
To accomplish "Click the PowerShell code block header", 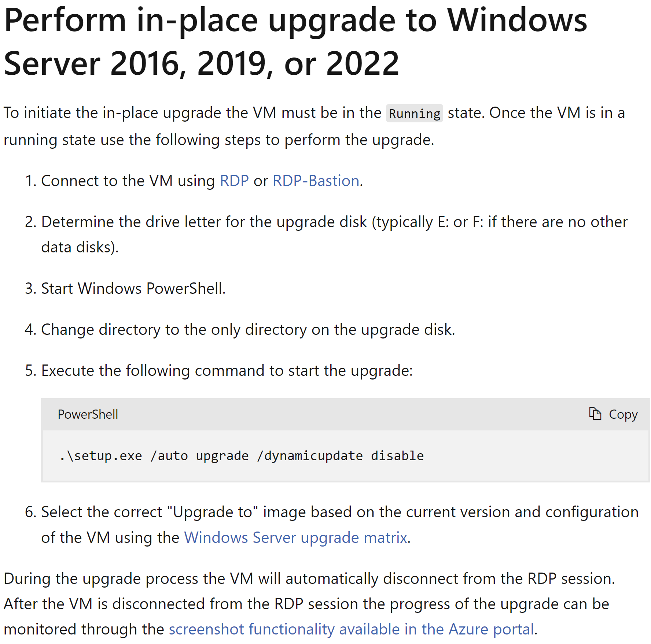I will [x=330, y=414].
